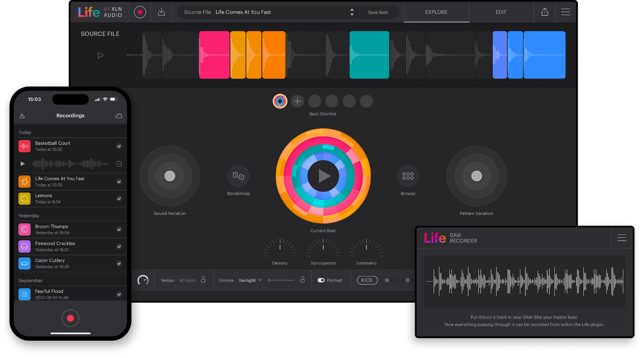The image size is (644, 358).
Task: Toggle the Firewood Crackles checkmark
Action: tap(119, 246)
